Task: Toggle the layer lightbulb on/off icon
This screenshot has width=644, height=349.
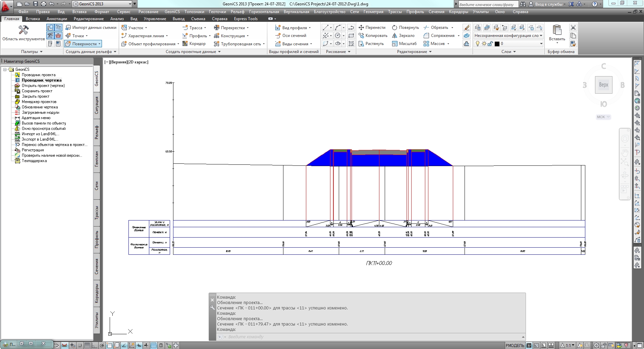Action: coord(478,44)
